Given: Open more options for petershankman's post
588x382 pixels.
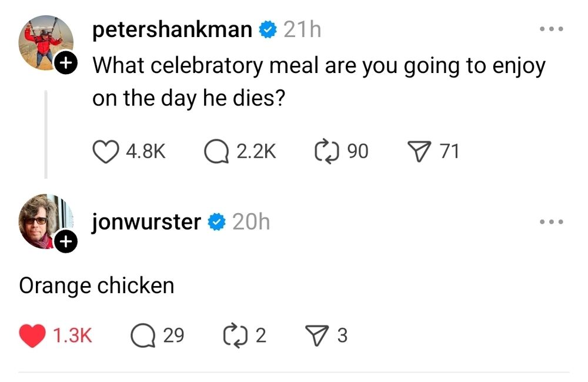Looking at the screenshot, I should [552, 29].
